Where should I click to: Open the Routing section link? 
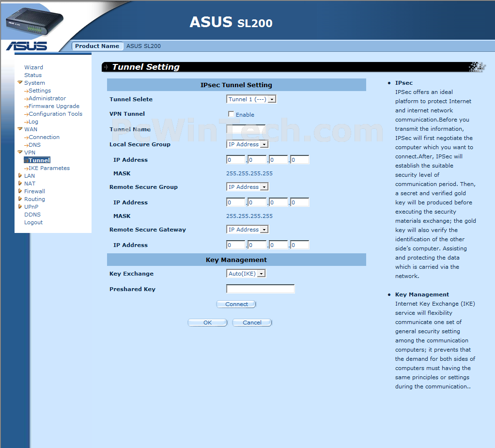pyautogui.click(x=34, y=199)
